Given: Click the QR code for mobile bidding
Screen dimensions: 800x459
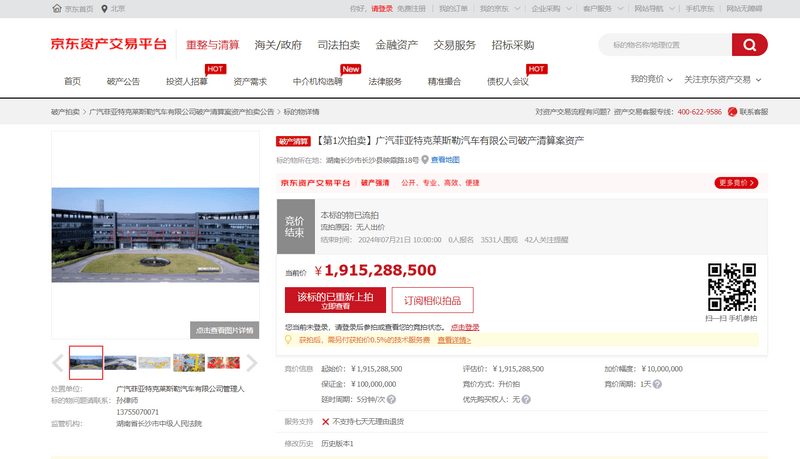Looking at the screenshot, I should 732,287.
